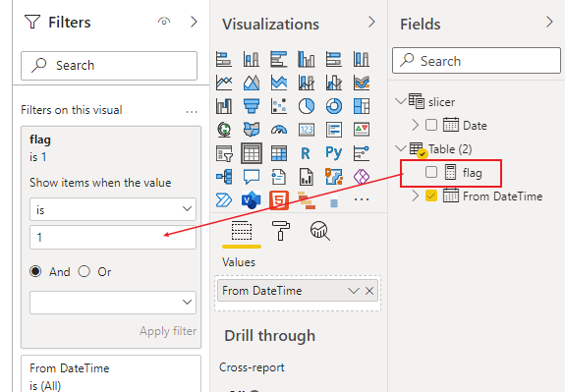Select the KPI visual
Viewport: 565px width, 392px height.
tap(362, 130)
